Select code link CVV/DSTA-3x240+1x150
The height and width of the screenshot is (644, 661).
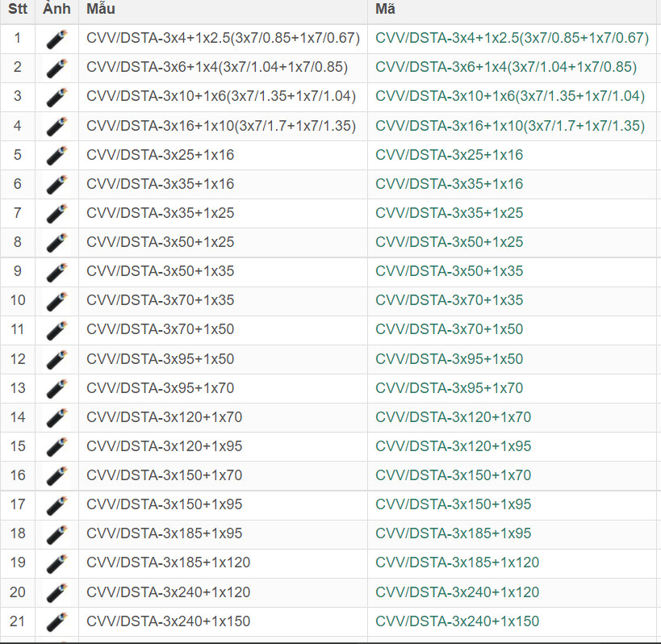pos(457,621)
